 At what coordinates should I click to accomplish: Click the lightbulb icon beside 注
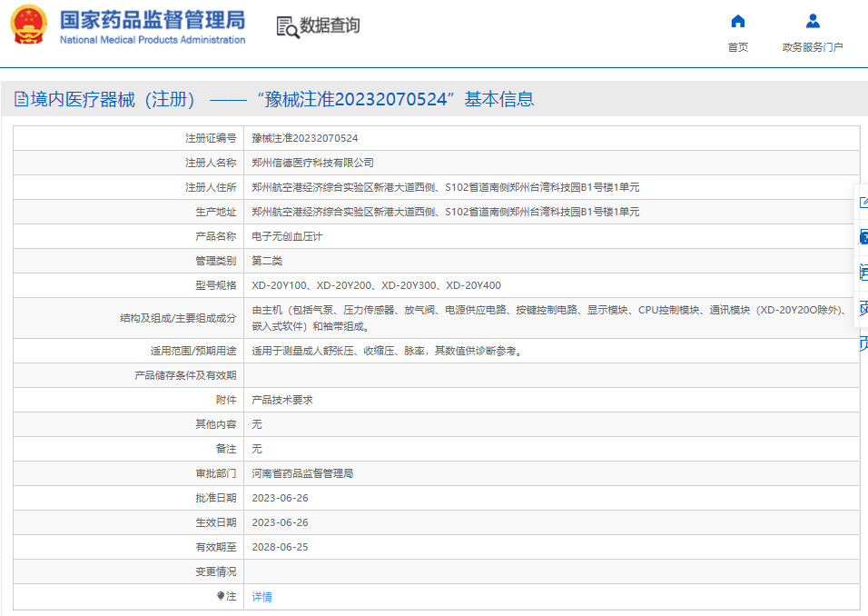point(221,596)
